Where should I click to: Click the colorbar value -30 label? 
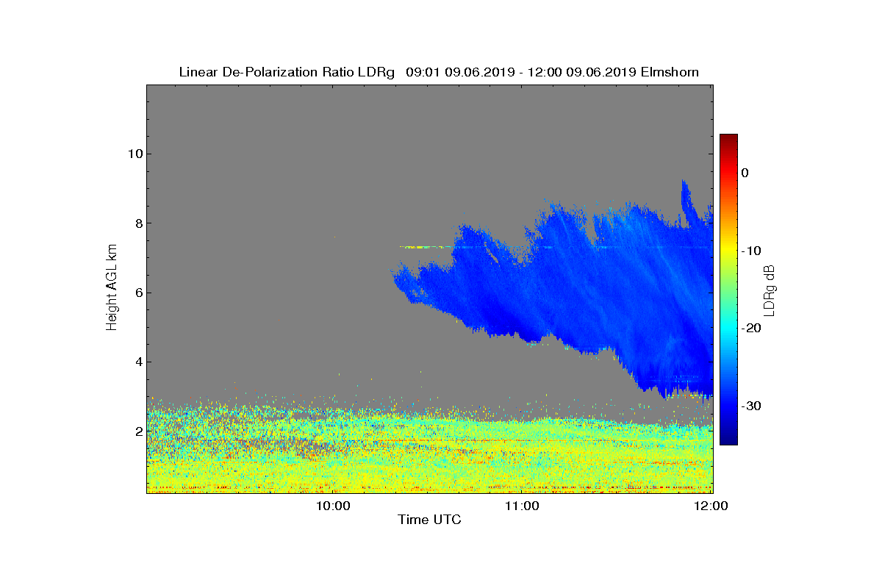pos(750,406)
